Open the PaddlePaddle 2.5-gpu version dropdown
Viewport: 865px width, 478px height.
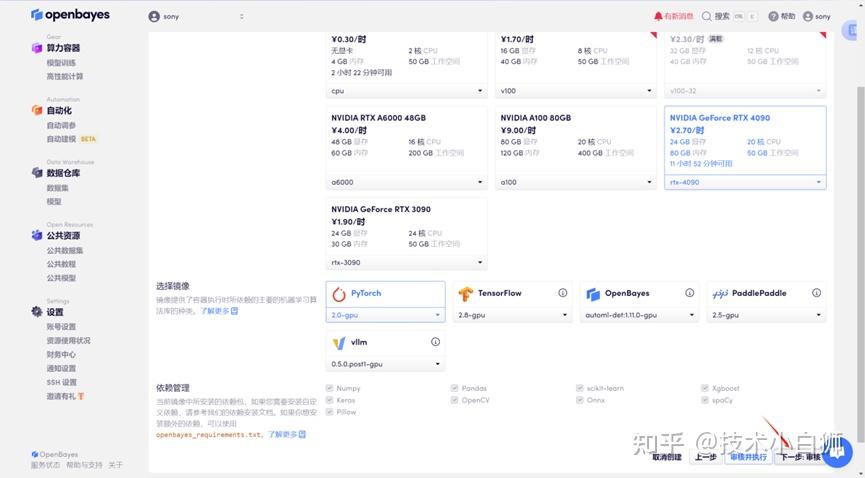tap(766, 315)
